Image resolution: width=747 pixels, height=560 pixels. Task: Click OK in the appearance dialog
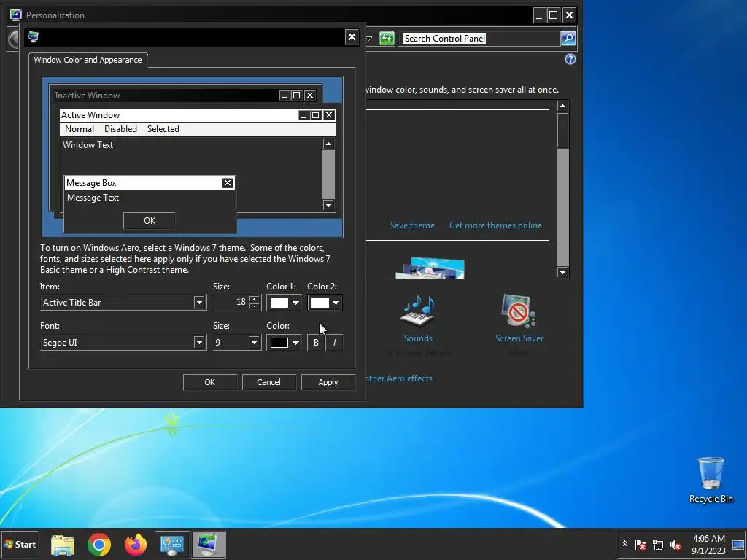tap(209, 382)
